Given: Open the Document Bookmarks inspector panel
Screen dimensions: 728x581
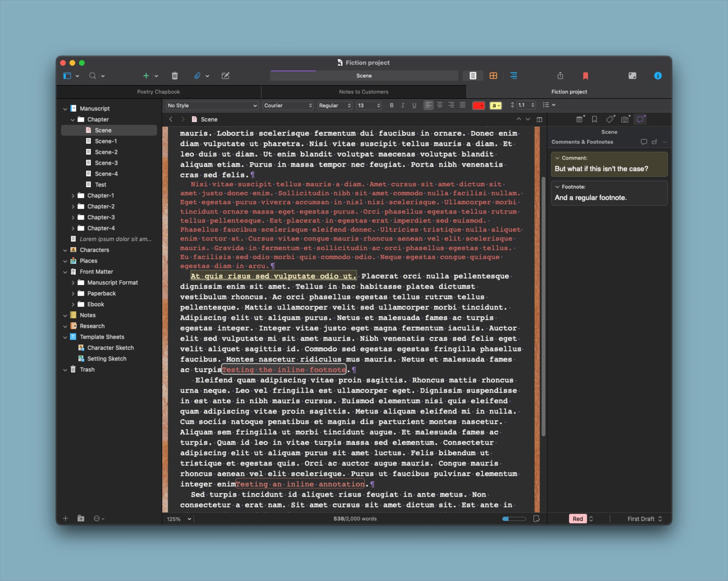Looking at the screenshot, I should pyautogui.click(x=594, y=119).
